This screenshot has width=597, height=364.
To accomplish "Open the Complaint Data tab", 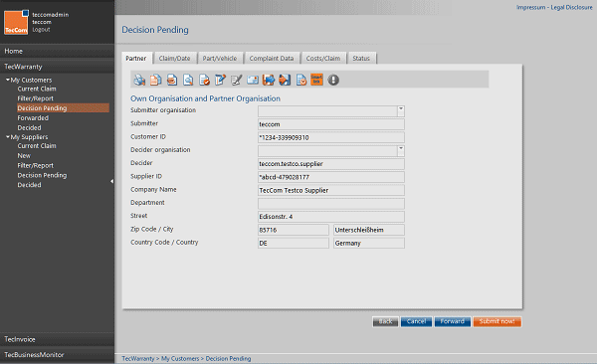I will click(x=272, y=59).
